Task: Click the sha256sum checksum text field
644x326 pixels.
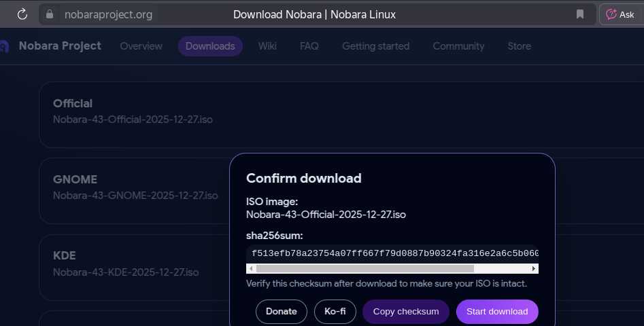Action: coord(392,254)
